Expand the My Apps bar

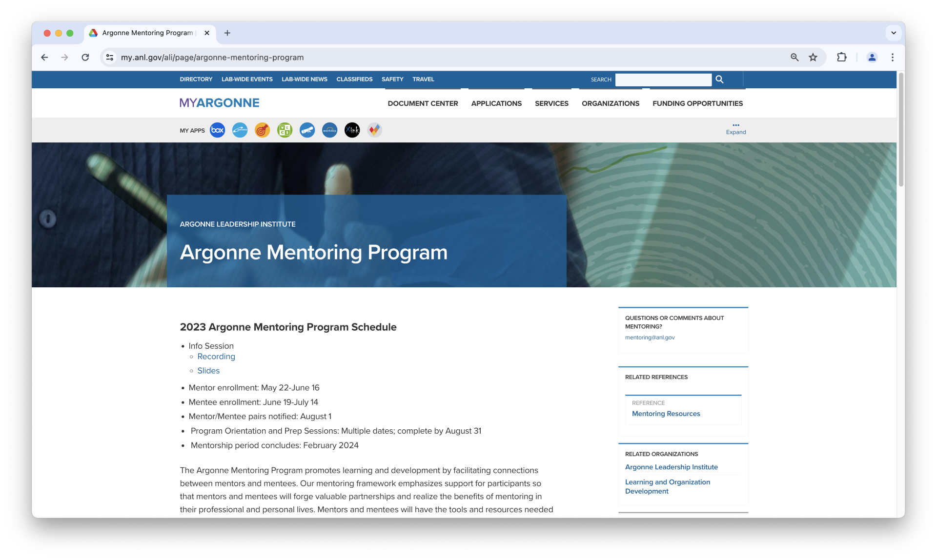tap(736, 129)
